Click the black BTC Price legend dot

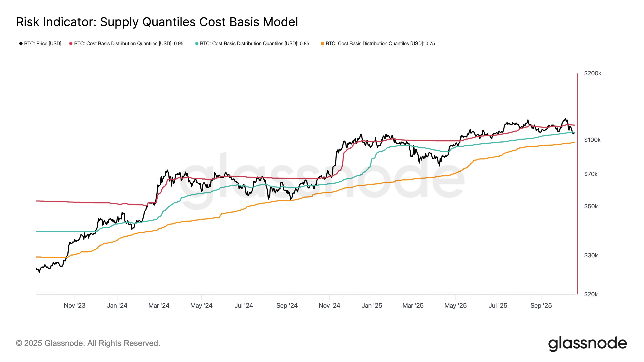click(21, 44)
